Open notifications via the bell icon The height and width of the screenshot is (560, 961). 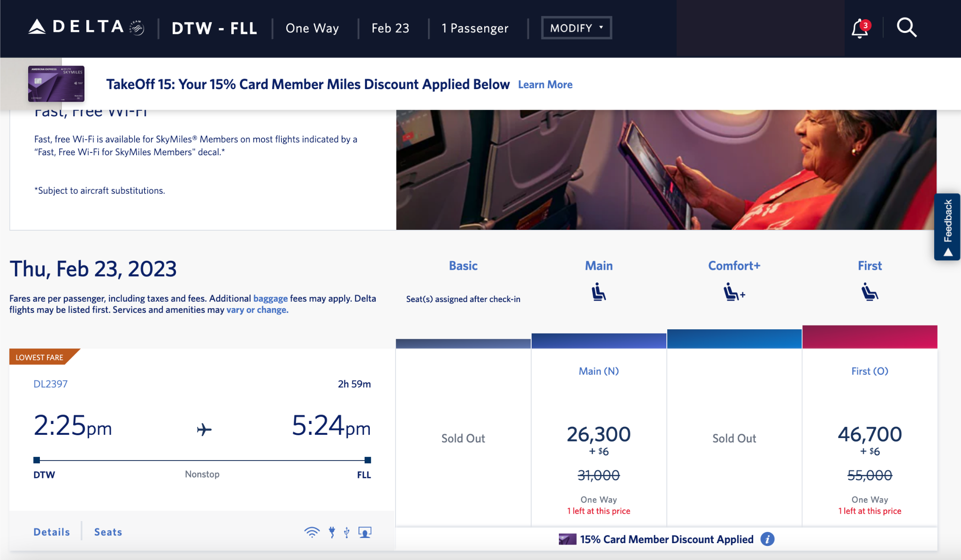tap(859, 28)
